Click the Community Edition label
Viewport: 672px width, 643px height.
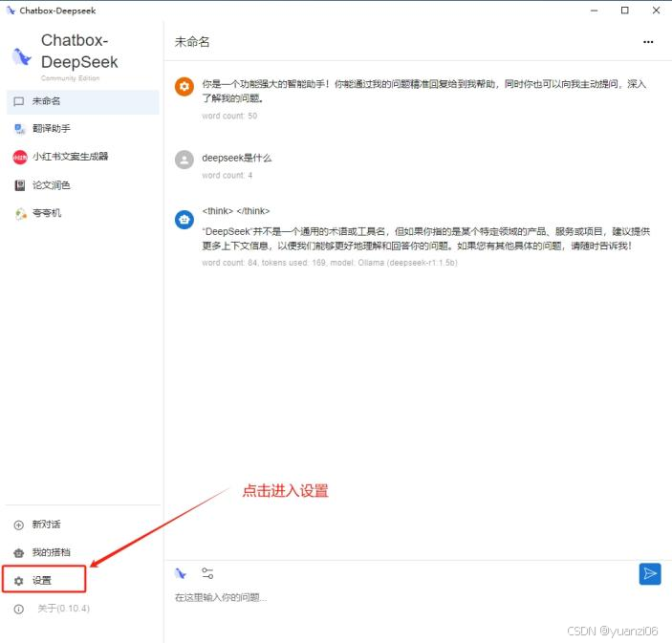click(71, 78)
